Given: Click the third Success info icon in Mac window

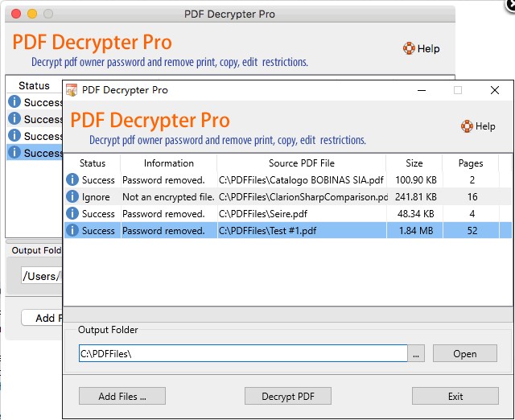Looking at the screenshot, I should (14, 135).
